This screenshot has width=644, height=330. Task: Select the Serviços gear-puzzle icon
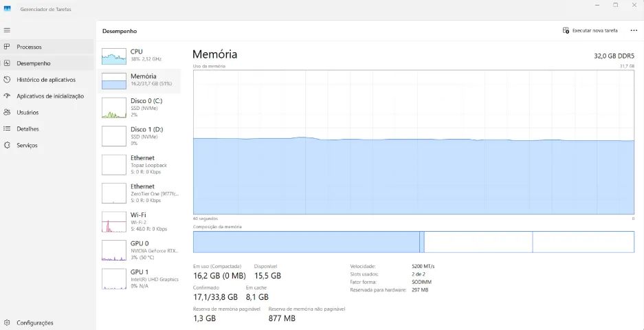click(x=7, y=146)
